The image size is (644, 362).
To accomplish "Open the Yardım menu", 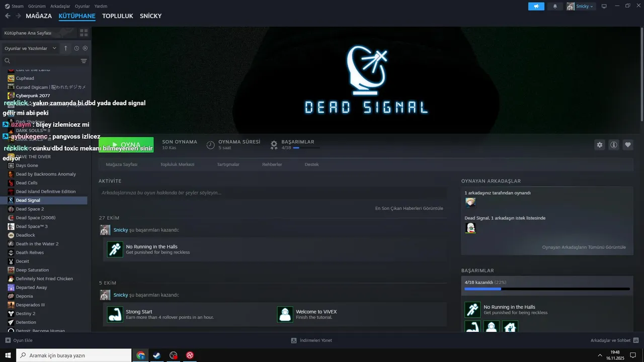I will coord(101,6).
